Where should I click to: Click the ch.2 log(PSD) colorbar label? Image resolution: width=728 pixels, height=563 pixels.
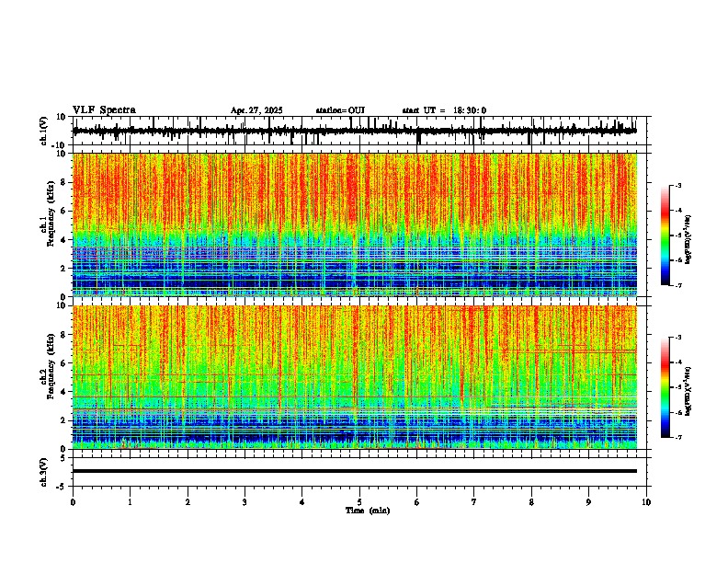click(x=688, y=391)
